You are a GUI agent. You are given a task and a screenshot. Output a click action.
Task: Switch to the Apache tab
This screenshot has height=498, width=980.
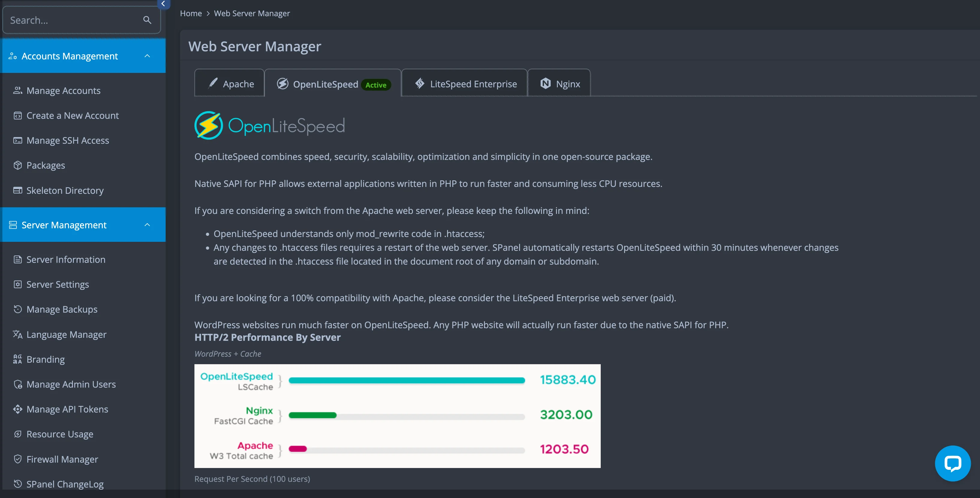pyautogui.click(x=230, y=83)
